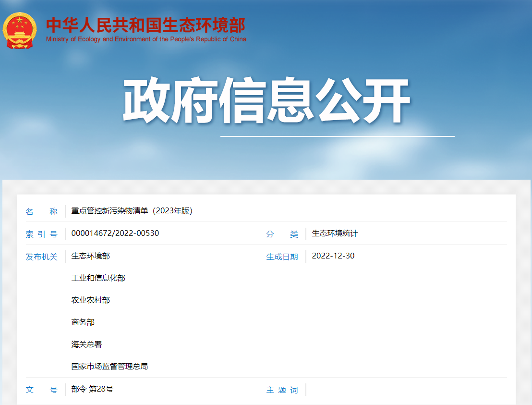This screenshot has width=532, height=405.
Task: Select category value 生态环境统计
Action: tap(335, 233)
